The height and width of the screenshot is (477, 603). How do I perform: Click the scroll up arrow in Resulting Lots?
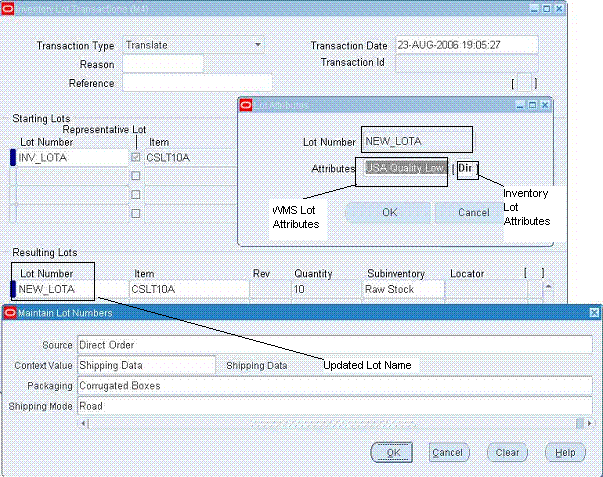(x=548, y=286)
